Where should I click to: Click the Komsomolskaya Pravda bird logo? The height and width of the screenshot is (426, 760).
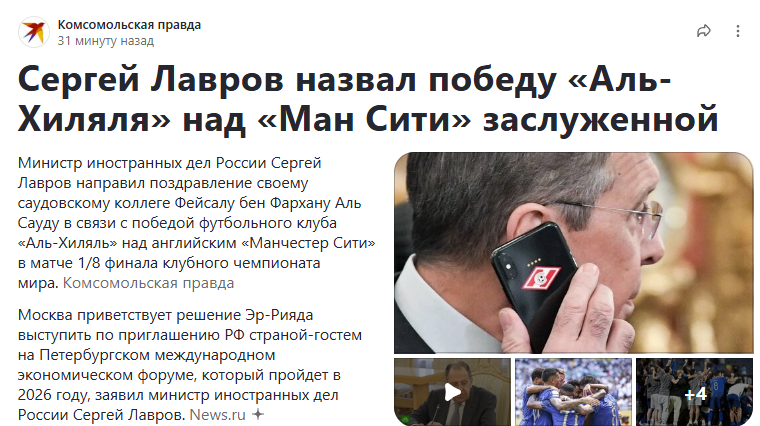[34, 32]
